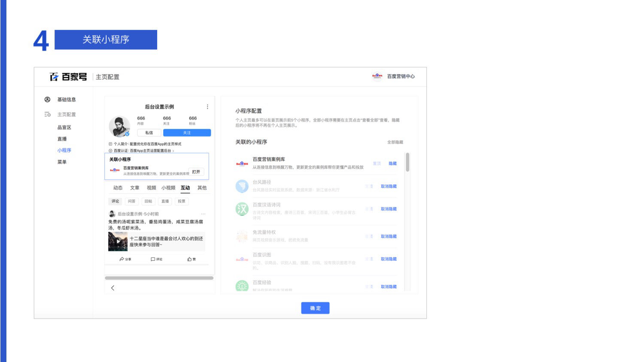Switch to the 视频 tab
The width and height of the screenshot is (644, 362).
[152, 188]
